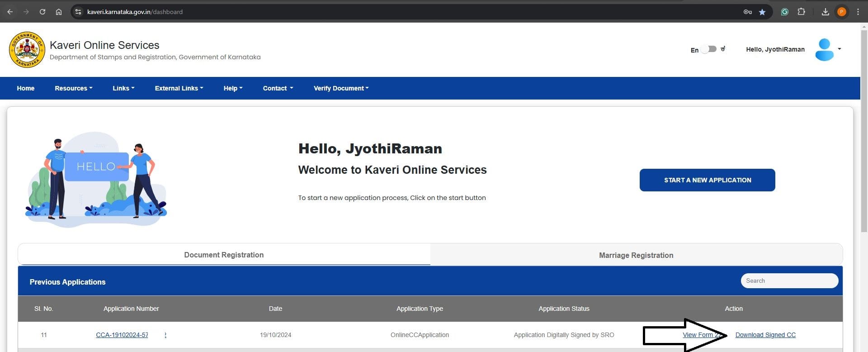Click the Search field in Previous Applications
Image resolution: width=868 pixels, height=352 pixels.
789,281
